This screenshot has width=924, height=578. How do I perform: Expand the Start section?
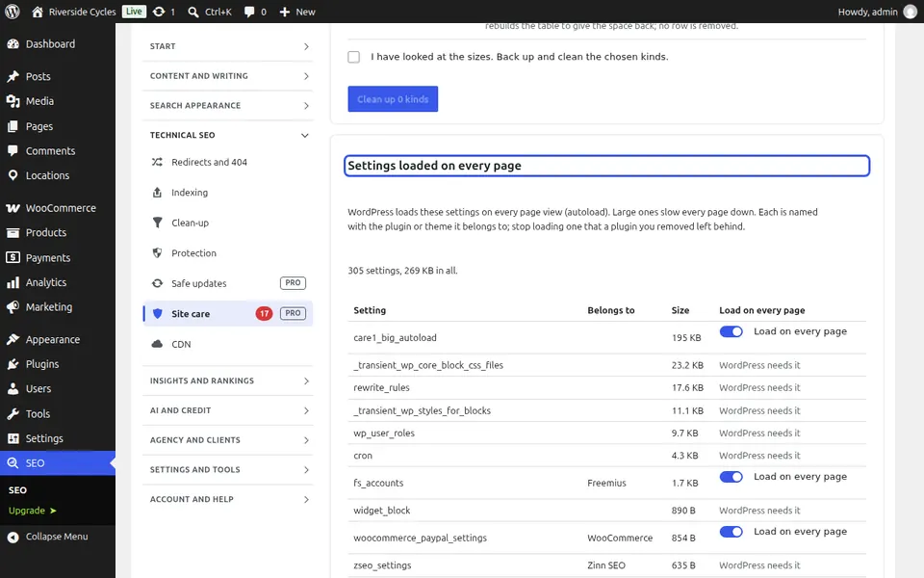[x=228, y=46]
